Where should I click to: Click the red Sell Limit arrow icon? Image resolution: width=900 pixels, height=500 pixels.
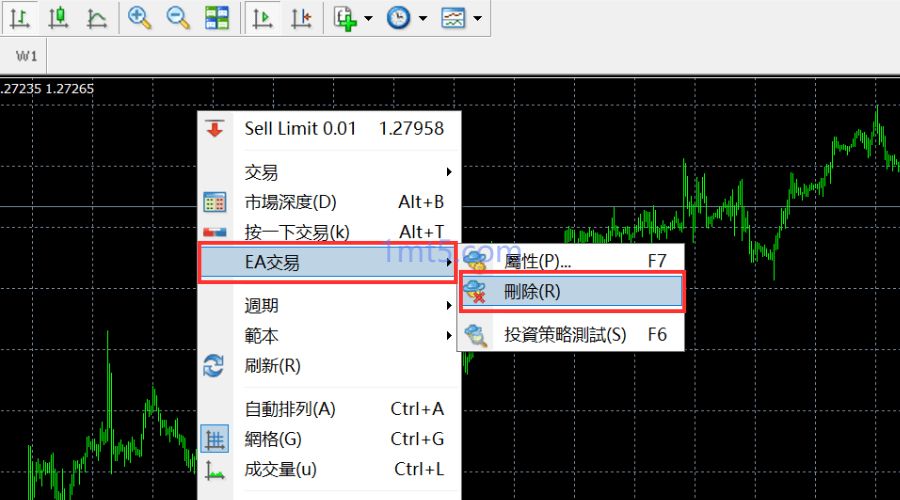215,129
